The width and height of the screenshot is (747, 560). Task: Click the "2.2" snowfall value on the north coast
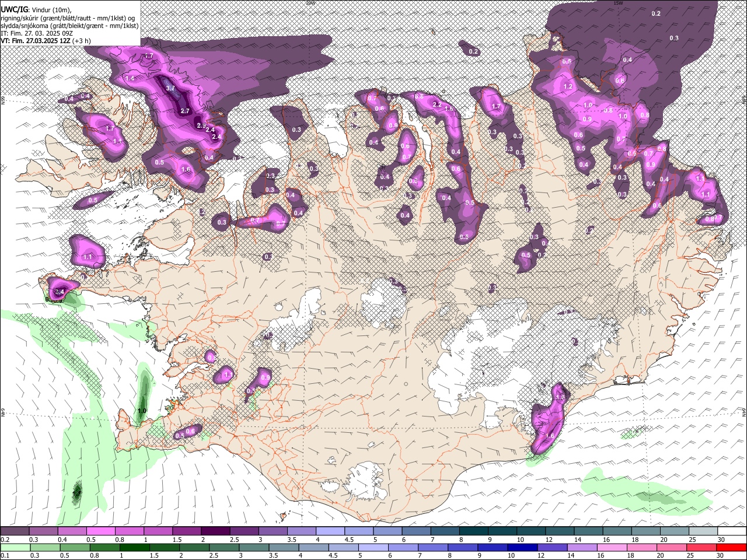[437, 104]
